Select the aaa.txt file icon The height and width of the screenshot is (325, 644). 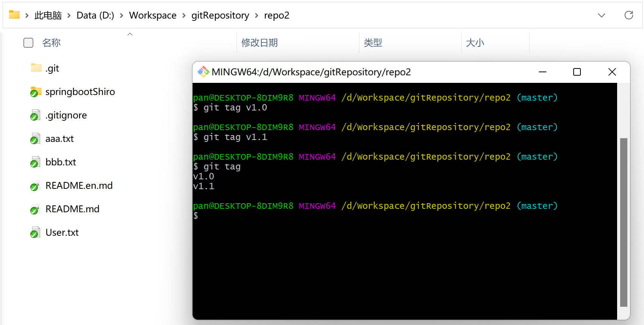click(x=36, y=139)
